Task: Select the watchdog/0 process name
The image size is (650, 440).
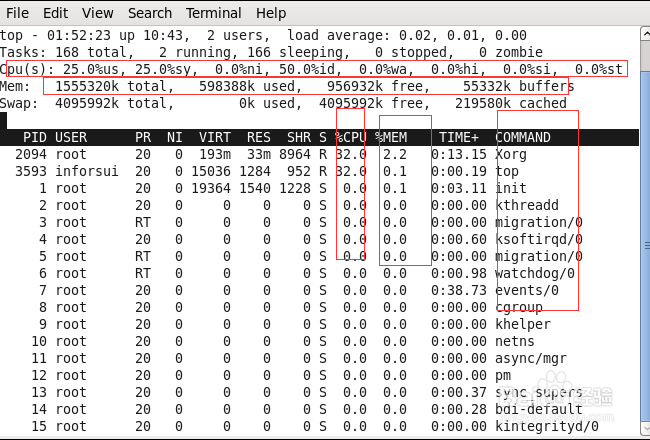Action: click(533, 273)
